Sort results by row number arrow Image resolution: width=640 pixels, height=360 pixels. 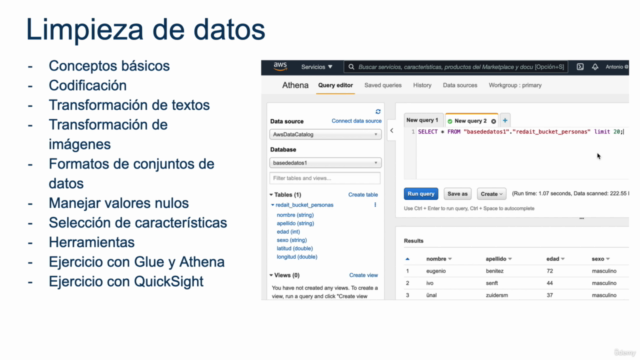(407, 259)
